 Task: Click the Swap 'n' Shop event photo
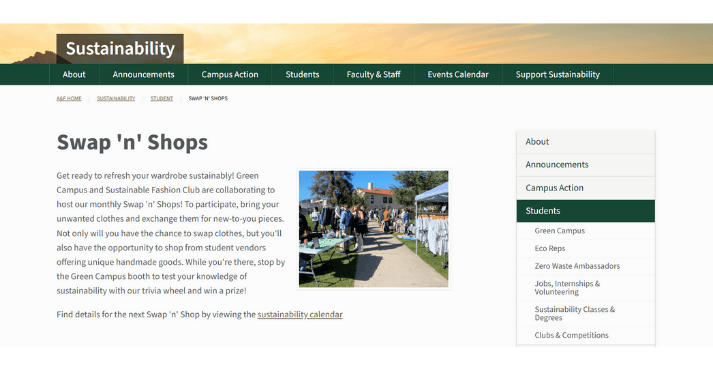click(x=373, y=229)
